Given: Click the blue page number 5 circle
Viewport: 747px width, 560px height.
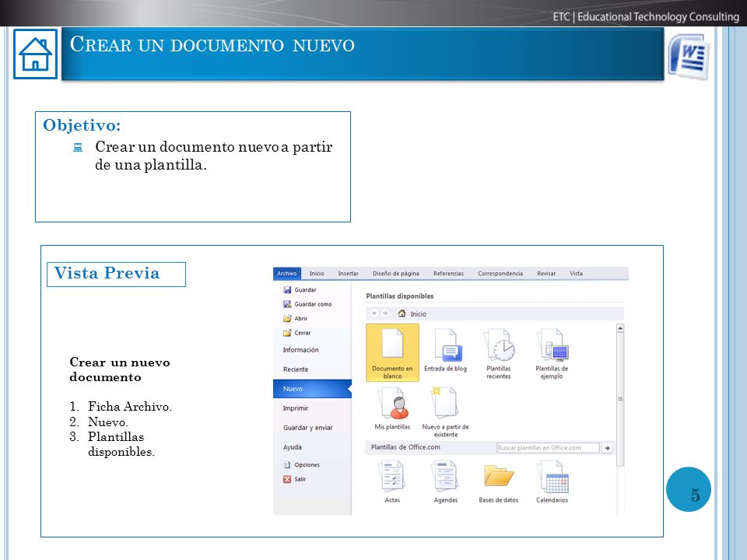Looking at the screenshot, I should point(689,489).
